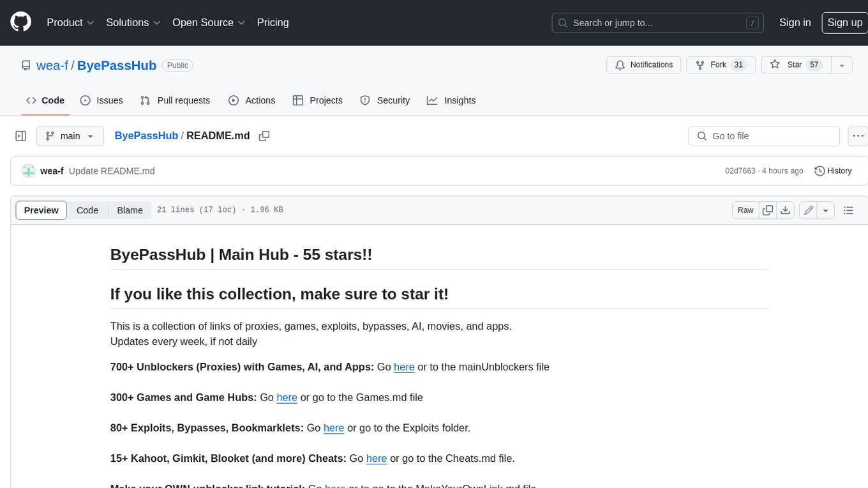Open the wea-f commit author link

click(52, 171)
